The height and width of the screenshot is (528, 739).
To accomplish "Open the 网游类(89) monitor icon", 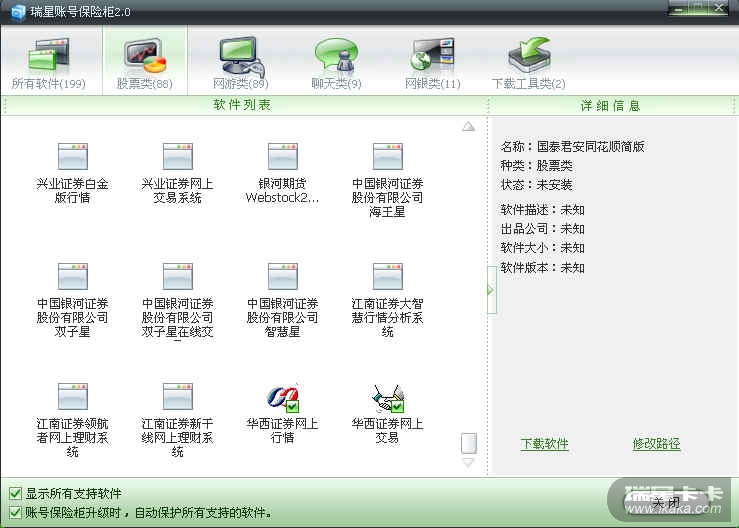I will click(241, 57).
